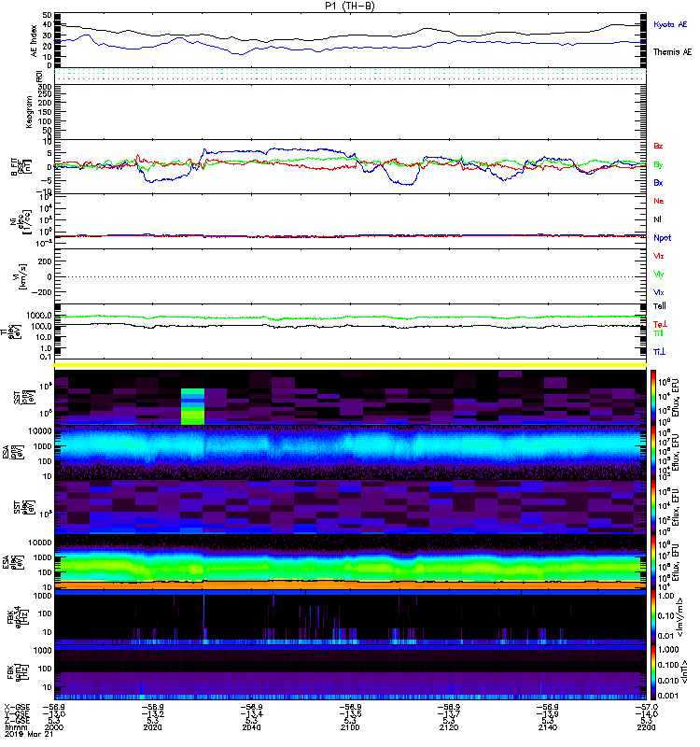Click the FBK mV/m color bar
Screen dimensions: 700x747
click(x=652, y=616)
